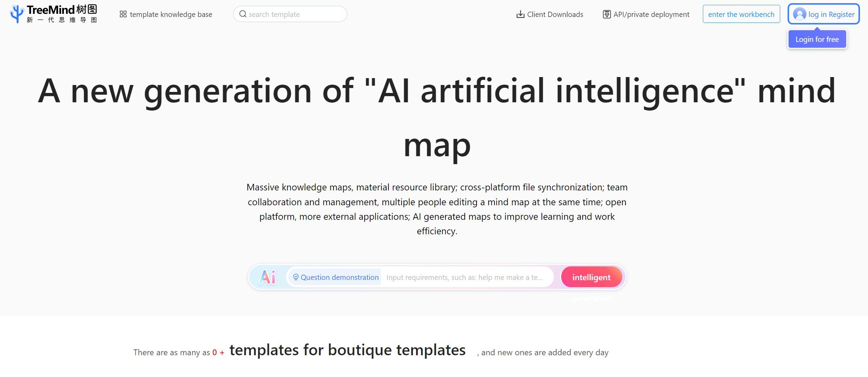Click the API/private deployment link
The image size is (868, 377).
tap(643, 14)
